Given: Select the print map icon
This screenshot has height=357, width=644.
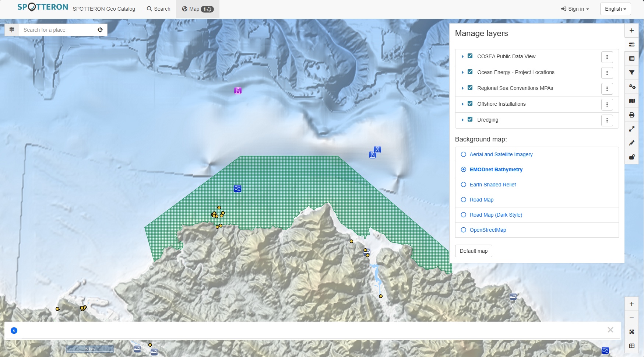Looking at the screenshot, I should 632,115.
